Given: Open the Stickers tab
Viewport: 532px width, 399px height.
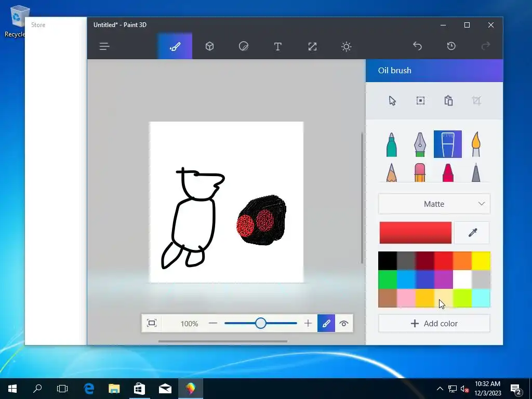Looking at the screenshot, I should pyautogui.click(x=244, y=46).
